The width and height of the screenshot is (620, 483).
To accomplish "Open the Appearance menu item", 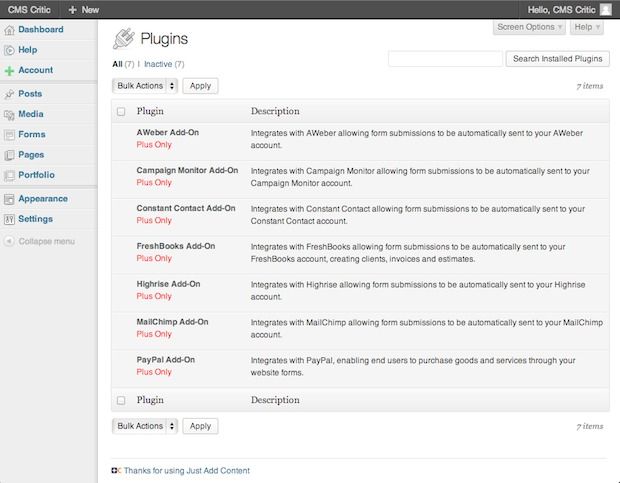I will [43, 199].
